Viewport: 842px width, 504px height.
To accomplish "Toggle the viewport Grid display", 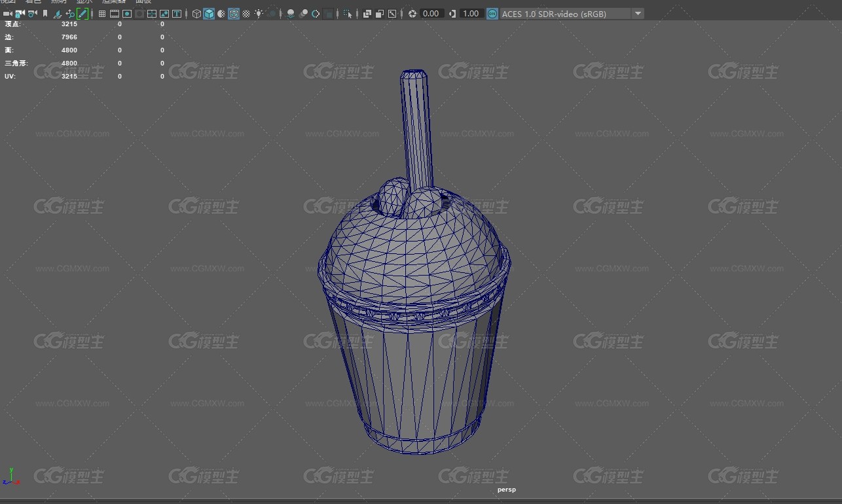I will (102, 13).
